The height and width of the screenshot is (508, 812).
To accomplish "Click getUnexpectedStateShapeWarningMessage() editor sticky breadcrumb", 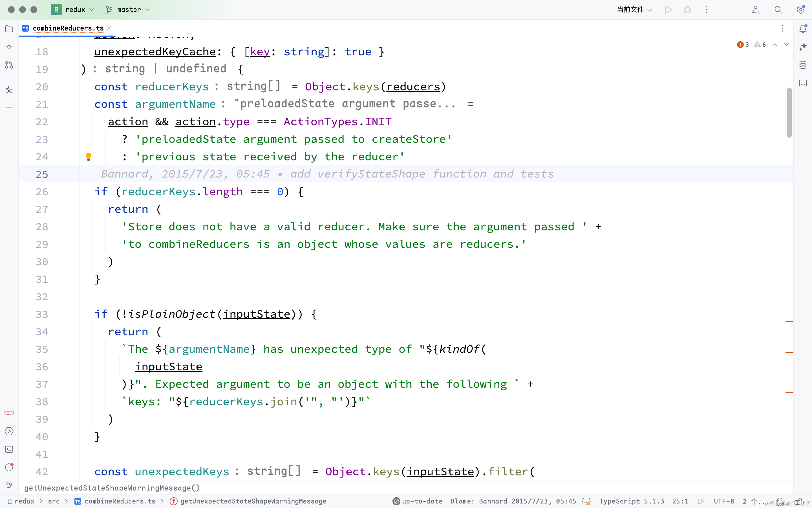I will (x=112, y=488).
